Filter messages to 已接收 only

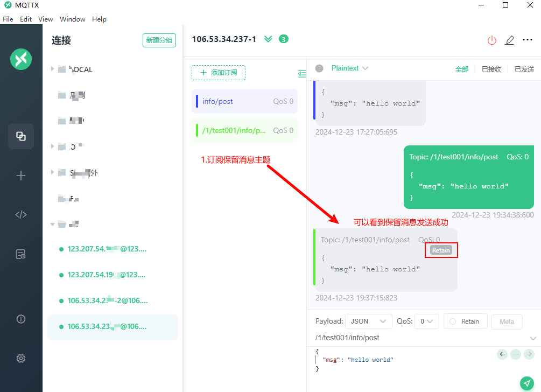pyautogui.click(x=491, y=69)
